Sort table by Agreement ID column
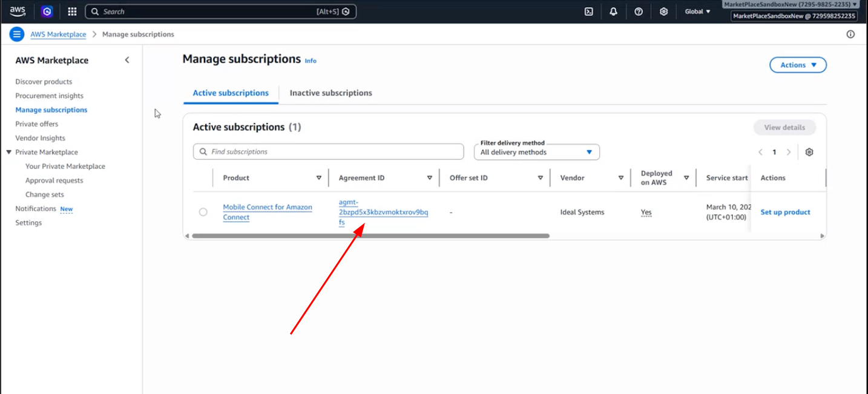 tap(430, 178)
